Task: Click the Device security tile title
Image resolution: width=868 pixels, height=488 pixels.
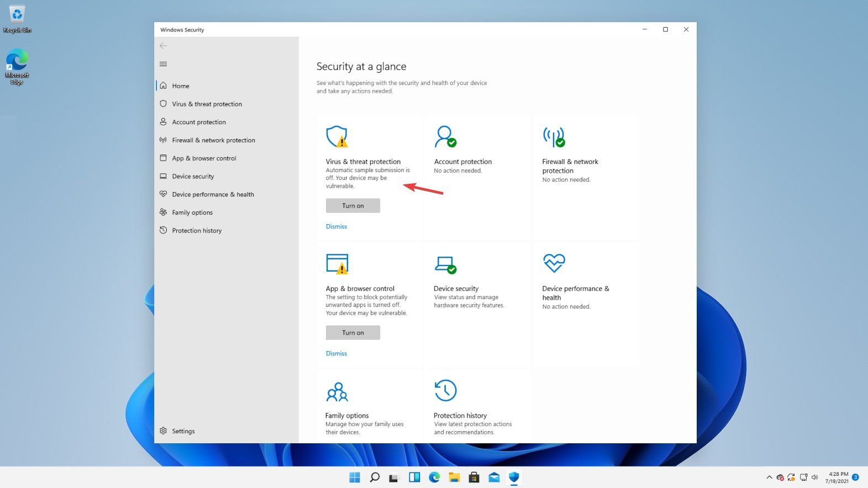Action: [456, 289]
